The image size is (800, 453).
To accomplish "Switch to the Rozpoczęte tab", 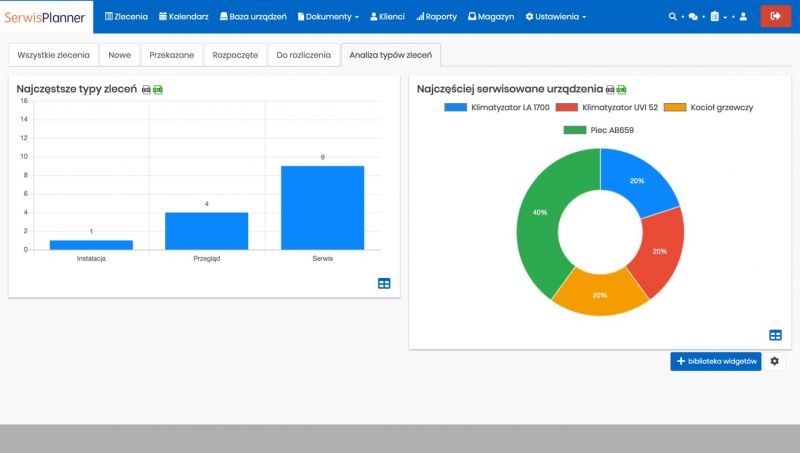I will 235,55.
